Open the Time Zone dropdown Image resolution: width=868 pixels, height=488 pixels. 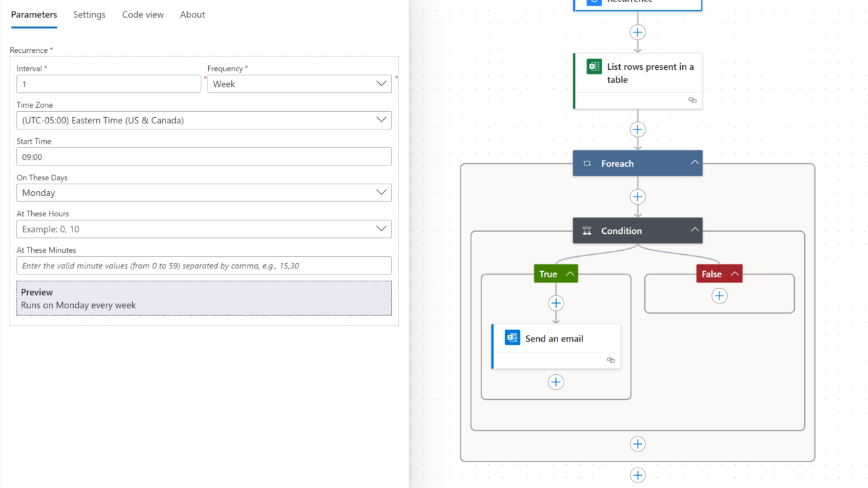pyautogui.click(x=204, y=121)
